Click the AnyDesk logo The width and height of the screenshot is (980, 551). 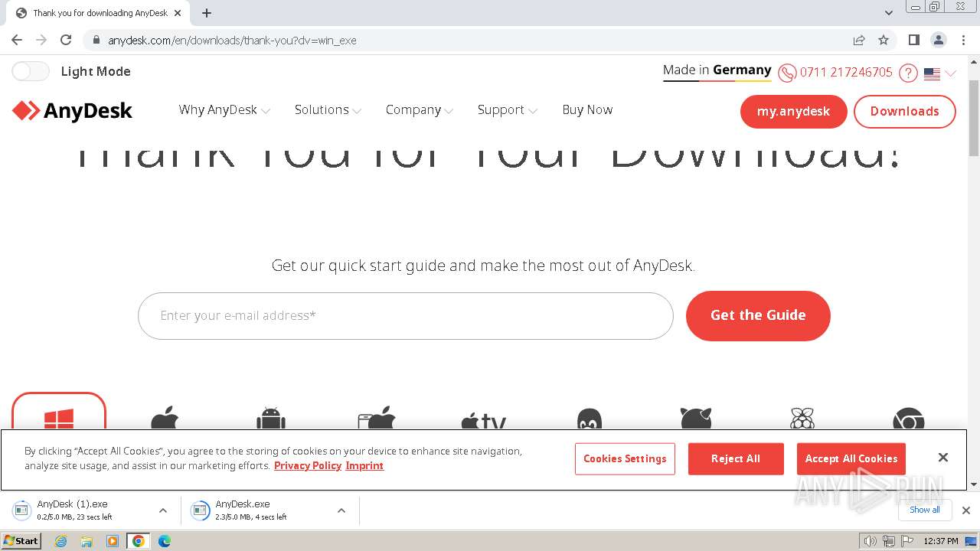tap(72, 111)
